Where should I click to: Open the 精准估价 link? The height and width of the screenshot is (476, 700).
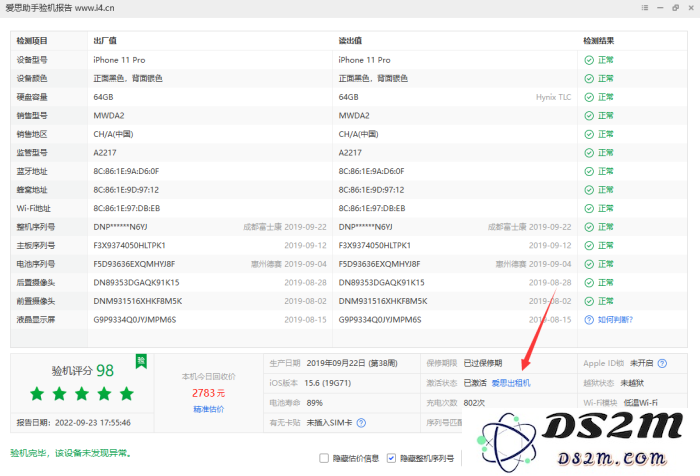tap(208, 409)
